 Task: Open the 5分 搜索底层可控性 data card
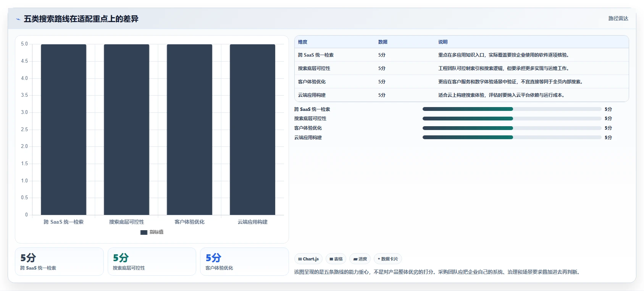coord(152,262)
